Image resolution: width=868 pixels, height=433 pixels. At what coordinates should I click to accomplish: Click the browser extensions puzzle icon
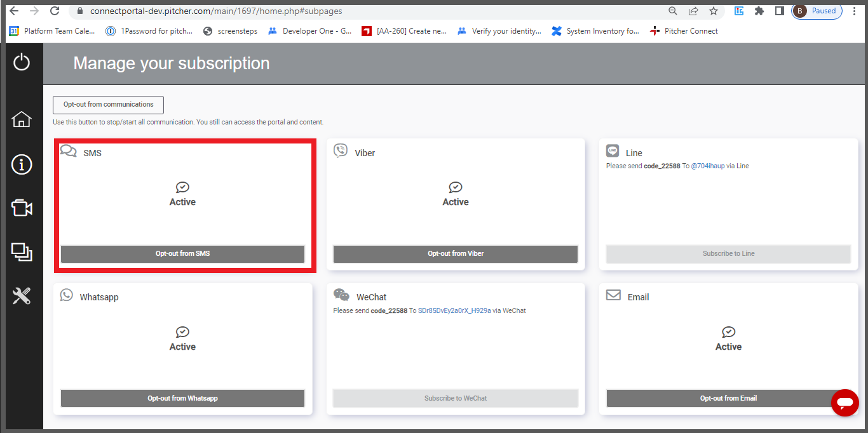click(759, 11)
